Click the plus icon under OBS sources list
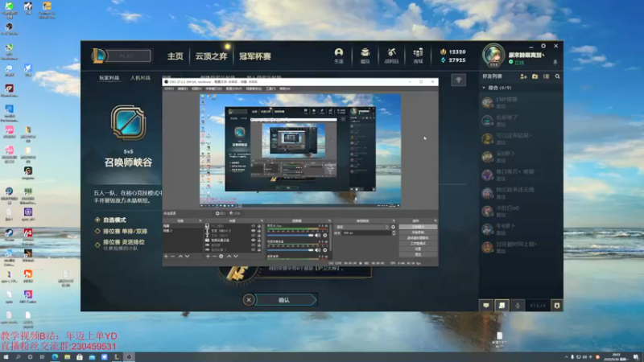This screenshot has width=644, height=362. point(208,256)
